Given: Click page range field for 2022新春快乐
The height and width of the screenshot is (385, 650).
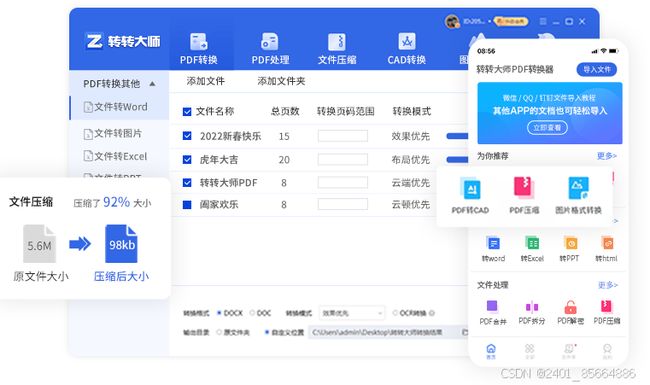Looking at the screenshot, I should pos(343,136).
